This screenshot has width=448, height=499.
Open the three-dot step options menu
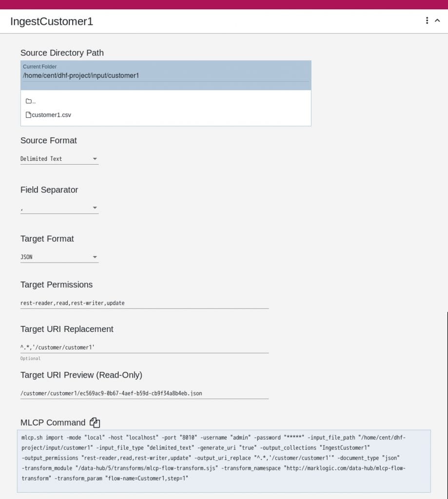[427, 20]
